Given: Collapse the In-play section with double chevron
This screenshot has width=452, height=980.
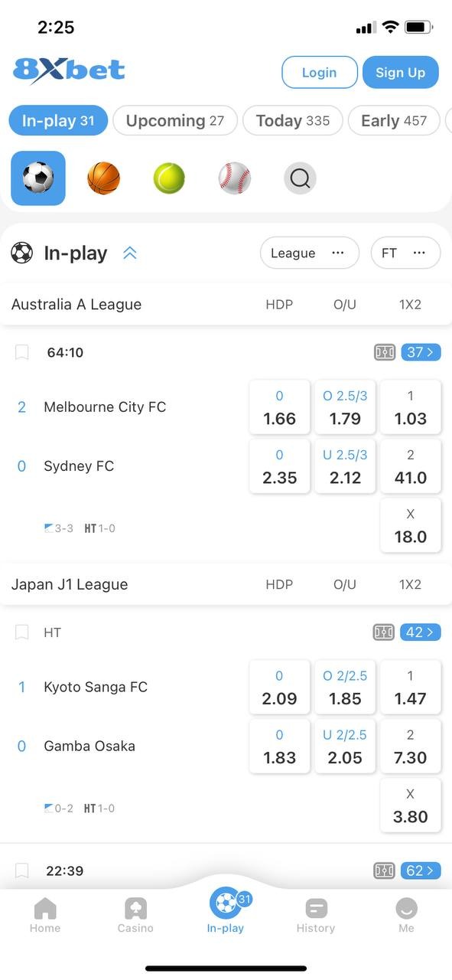Looking at the screenshot, I should coord(130,253).
